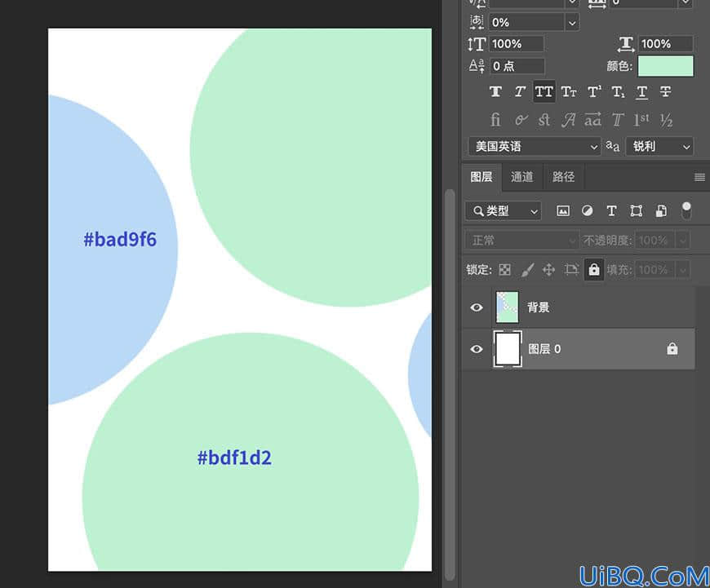Toggle Faux Bold text style
This screenshot has width=710, height=588.
496,92
